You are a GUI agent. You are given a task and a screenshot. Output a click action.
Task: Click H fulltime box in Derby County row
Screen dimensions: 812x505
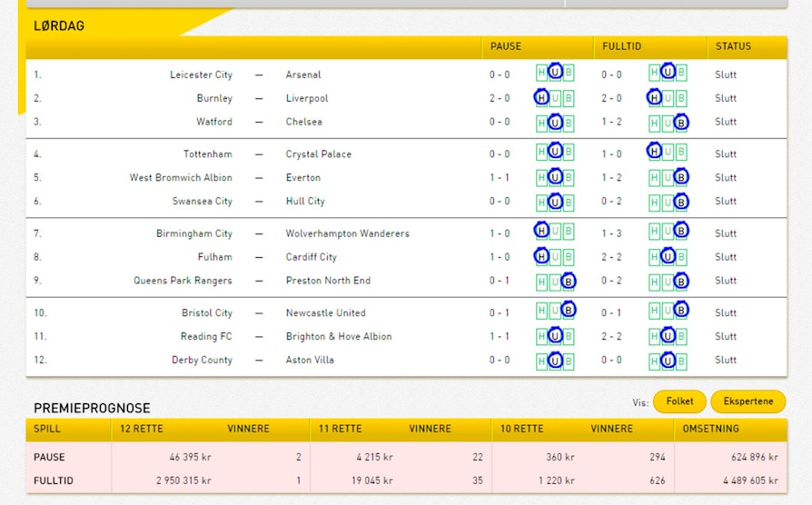point(654,361)
